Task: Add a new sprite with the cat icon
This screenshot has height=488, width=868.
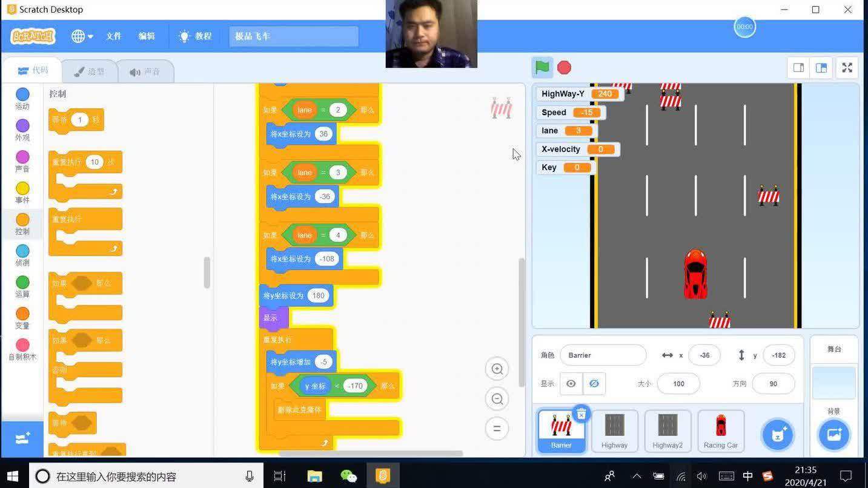Action: [x=777, y=434]
